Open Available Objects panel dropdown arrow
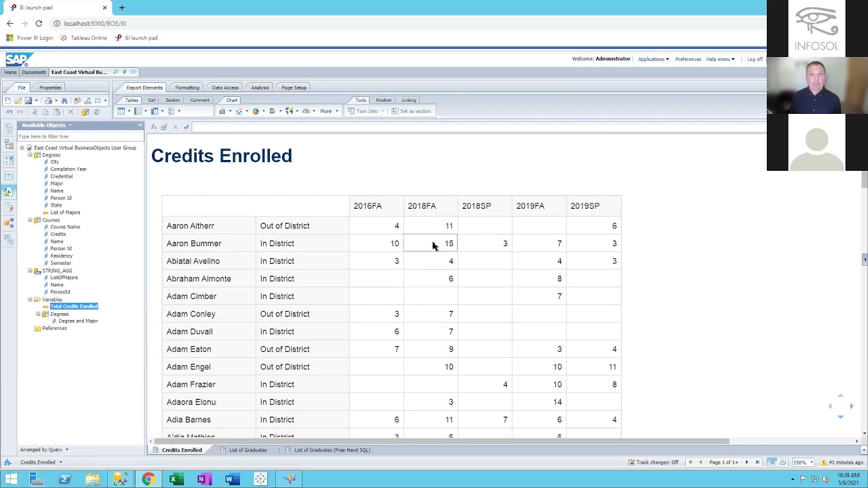Viewport: 868px width, 488px height. (x=69, y=125)
